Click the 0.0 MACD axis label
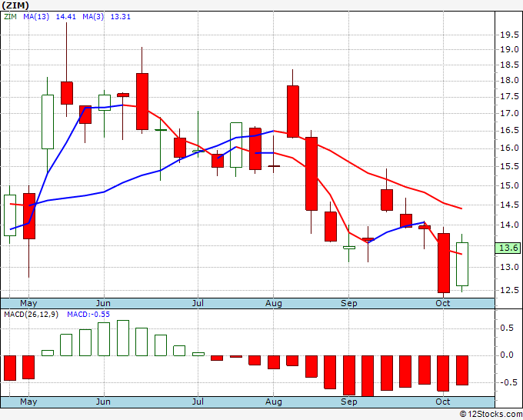Screen dimensions: 523x420 click(x=507, y=355)
